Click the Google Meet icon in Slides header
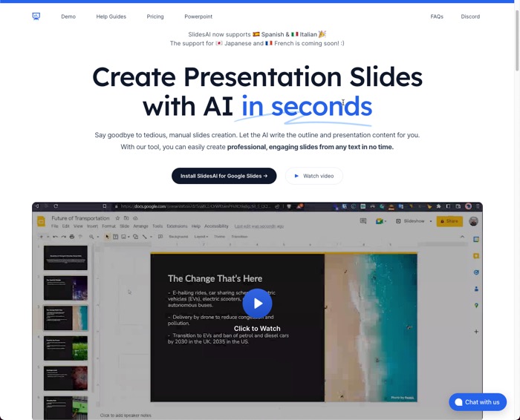Screen dimensions: 520x420 380,221
